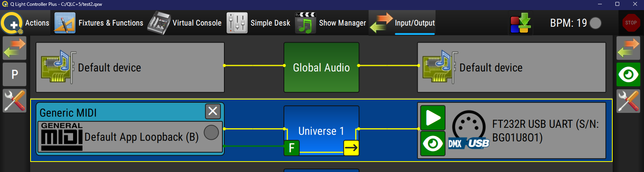Open right panel configuration tools icon
This screenshot has width=644, height=172.
click(x=628, y=101)
